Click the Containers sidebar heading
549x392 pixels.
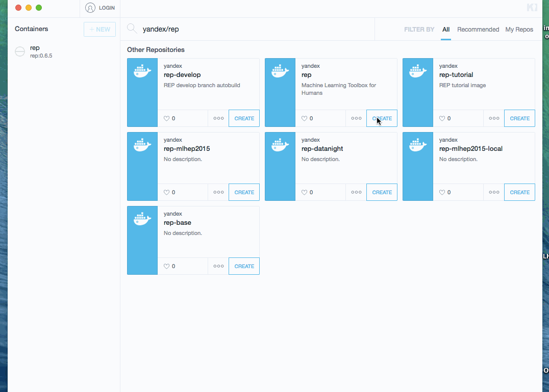(31, 29)
